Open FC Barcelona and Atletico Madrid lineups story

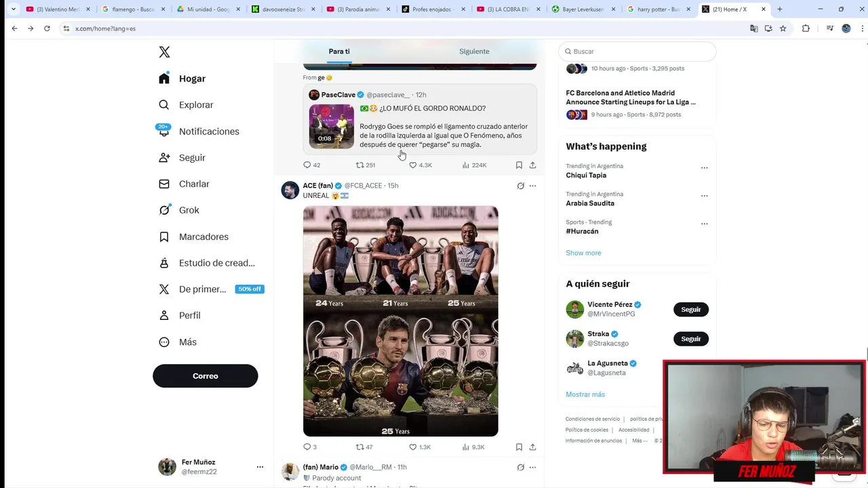point(631,98)
